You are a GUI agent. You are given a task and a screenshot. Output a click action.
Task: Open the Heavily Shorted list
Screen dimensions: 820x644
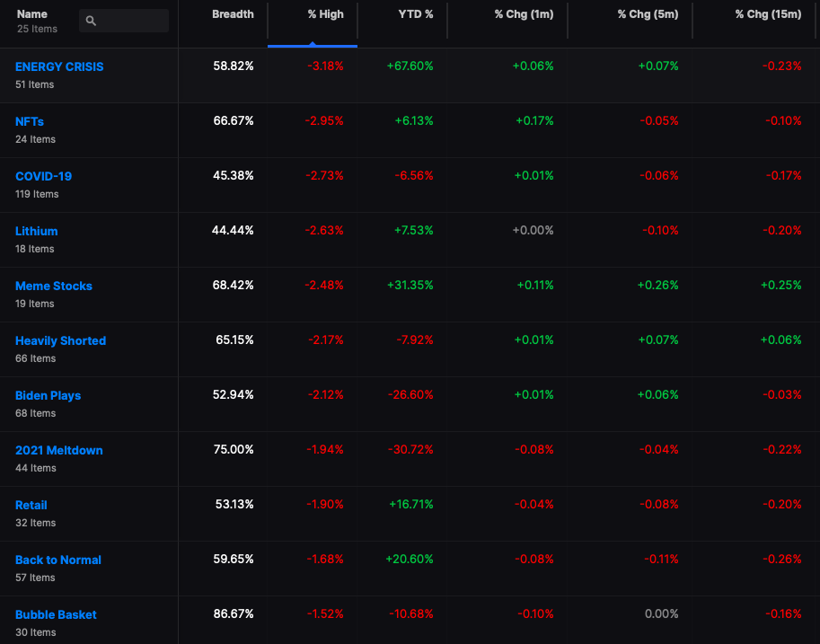tap(60, 341)
